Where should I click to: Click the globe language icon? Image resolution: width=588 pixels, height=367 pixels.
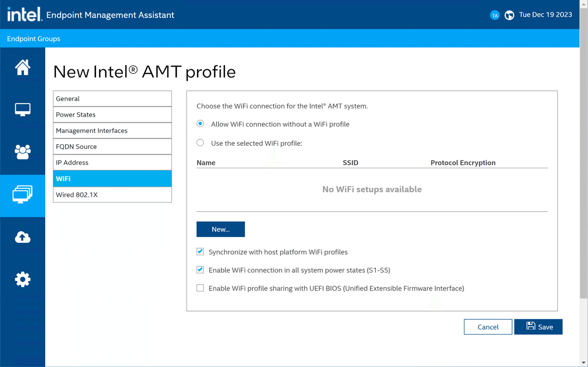click(x=510, y=15)
